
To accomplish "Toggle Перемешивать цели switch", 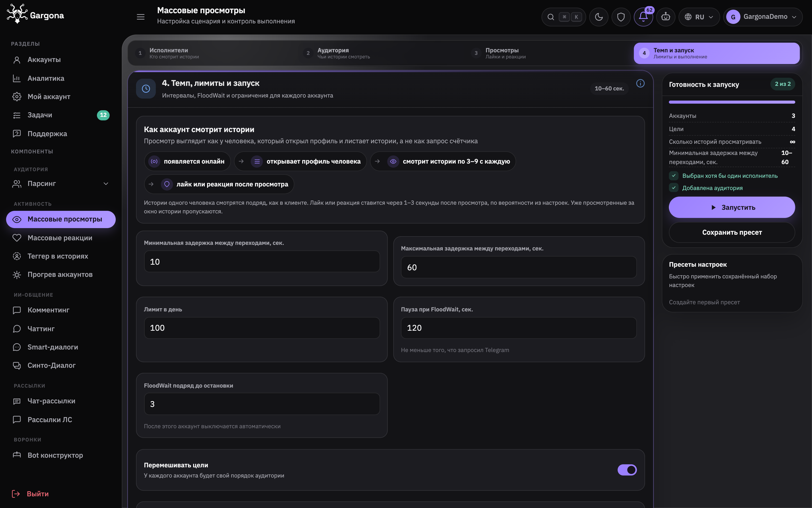I will [x=627, y=470].
